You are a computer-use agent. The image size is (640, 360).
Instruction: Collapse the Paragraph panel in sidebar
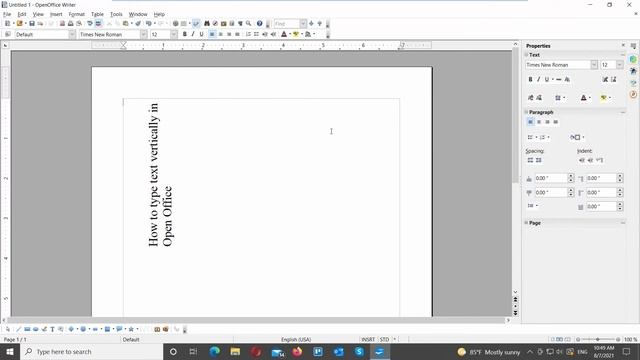[x=527, y=112]
